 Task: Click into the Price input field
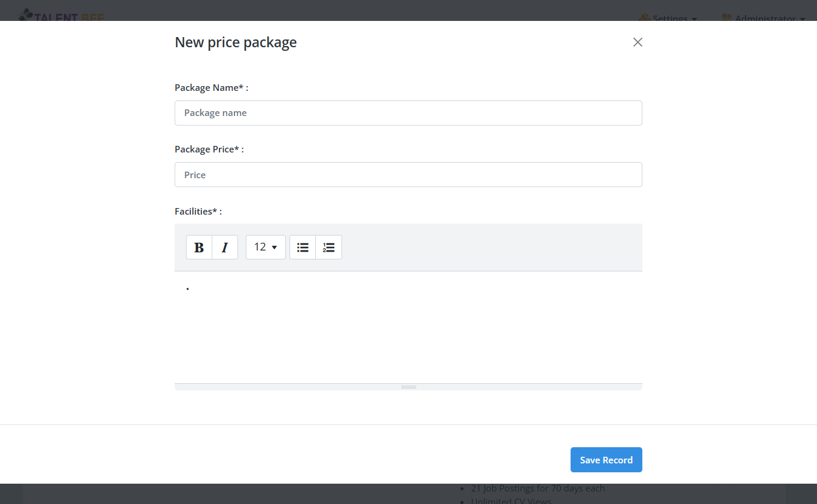tap(408, 175)
